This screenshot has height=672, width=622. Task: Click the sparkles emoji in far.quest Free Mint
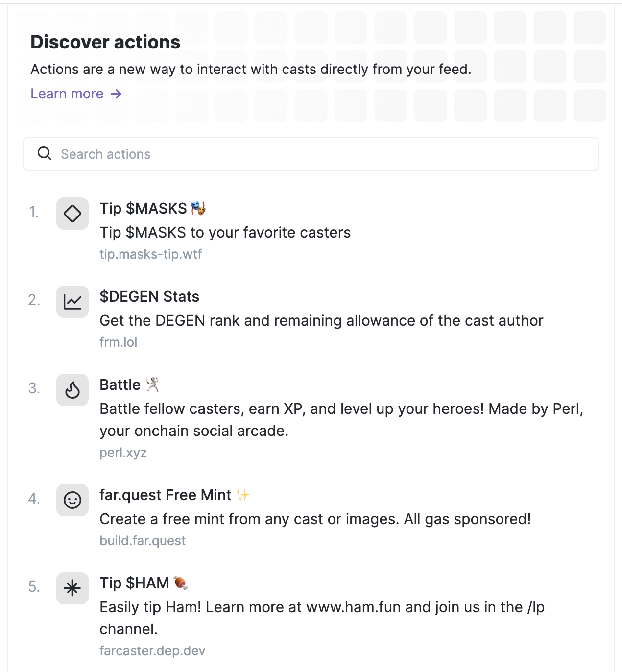243,494
